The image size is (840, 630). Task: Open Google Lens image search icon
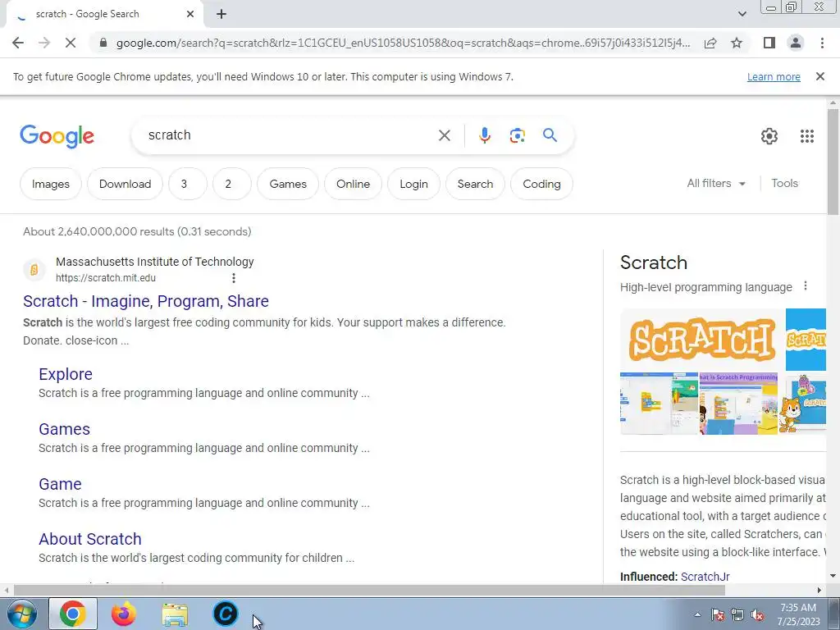coord(517,135)
